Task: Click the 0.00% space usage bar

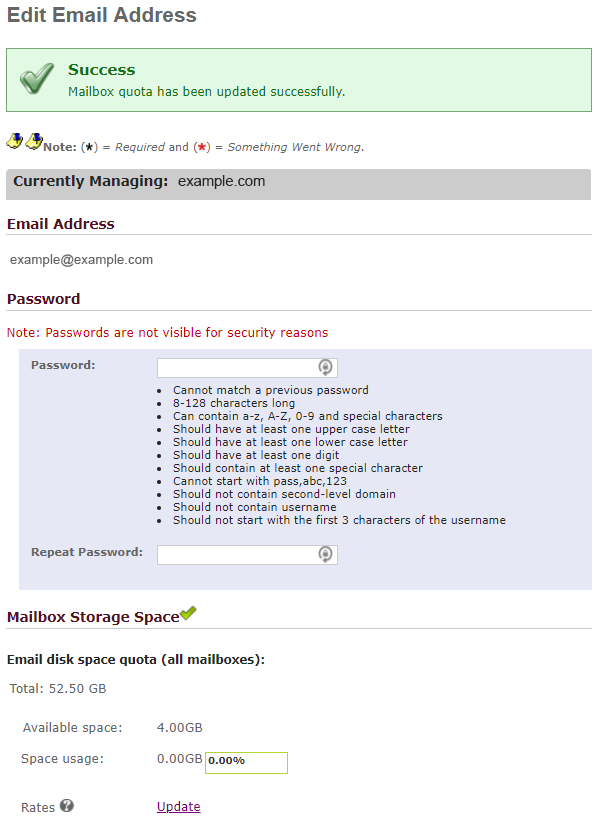Action: pyautogui.click(x=246, y=763)
